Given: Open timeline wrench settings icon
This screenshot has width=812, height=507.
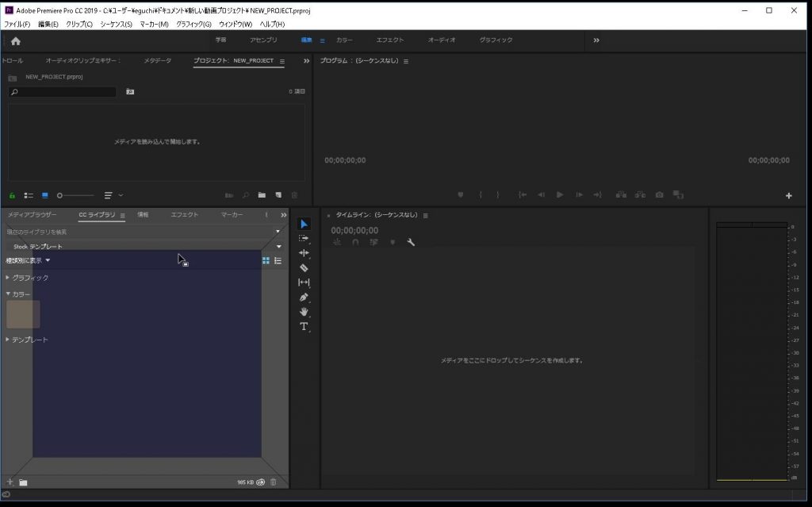Looking at the screenshot, I should pyautogui.click(x=411, y=243).
